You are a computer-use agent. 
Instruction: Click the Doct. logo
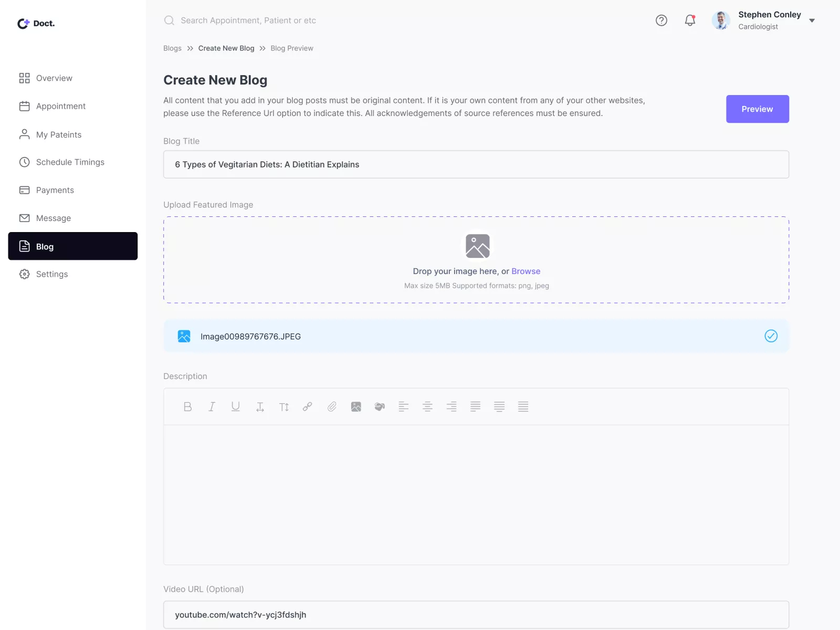(36, 23)
